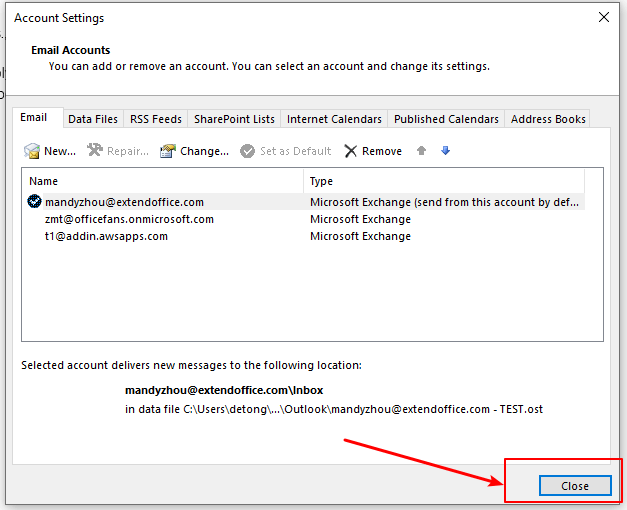The height and width of the screenshot is (510, 627).
Task: Click the Change account settings icon
Action: [168, 151]
